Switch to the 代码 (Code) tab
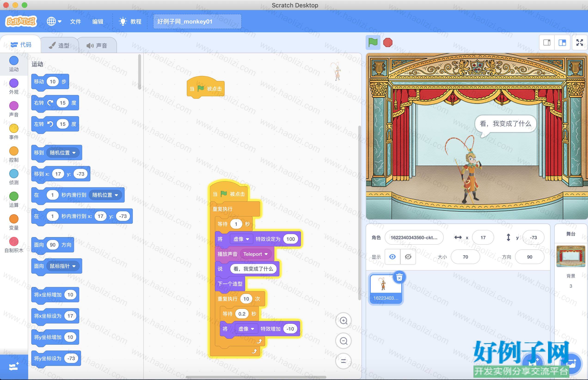Viewport: 588px width, 380px height. point(21,45)
